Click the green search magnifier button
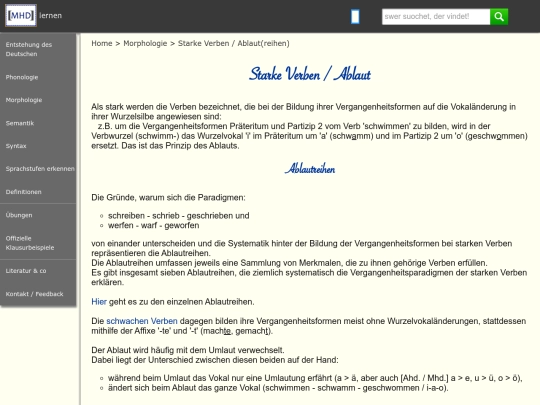The width and height of the screenshot is (540, 405). tap(499, 17)
